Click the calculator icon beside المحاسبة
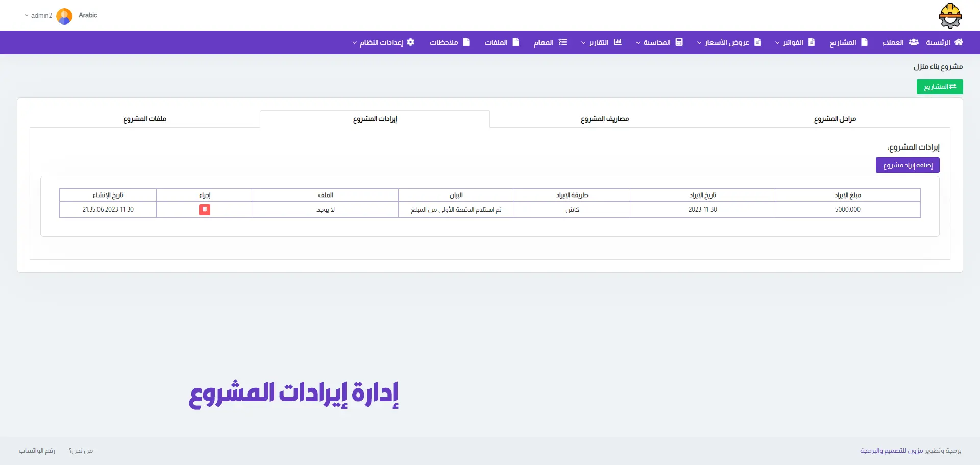The width and height of the screenshot is (980, 465). pos(679,42)
